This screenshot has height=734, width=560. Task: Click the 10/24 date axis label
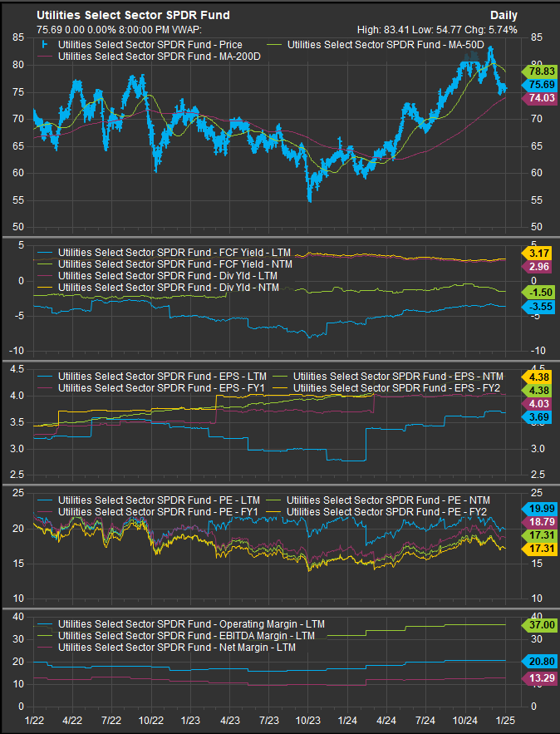point(465,721)
